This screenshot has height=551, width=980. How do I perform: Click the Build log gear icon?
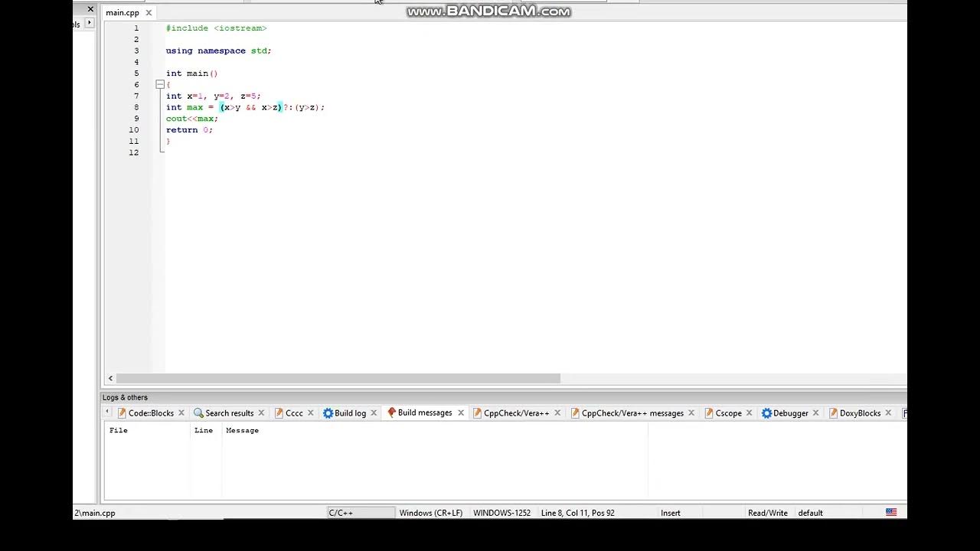[x=328, y=413]
